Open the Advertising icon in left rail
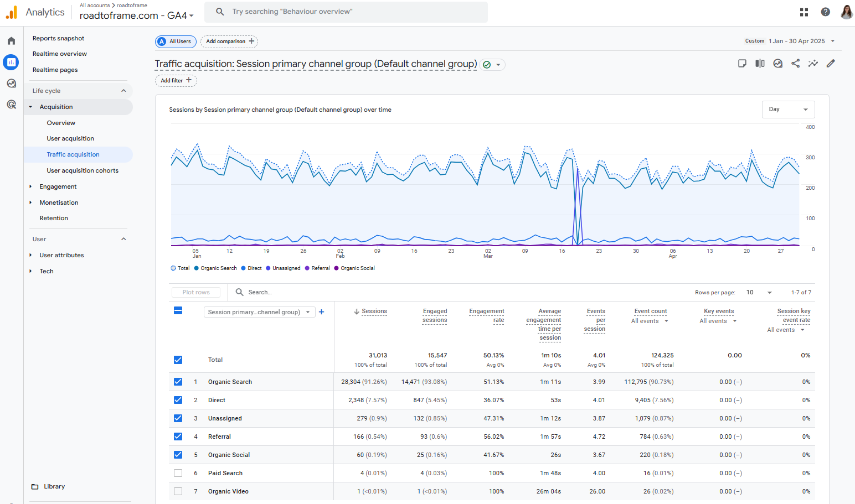 tap(11, 105)
